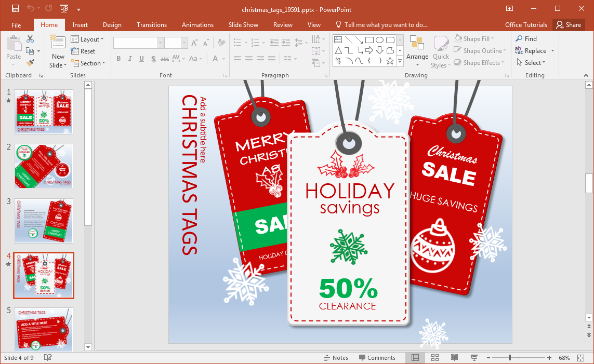
Task: Open the Section dropdown menu
Action: [88, 63]
